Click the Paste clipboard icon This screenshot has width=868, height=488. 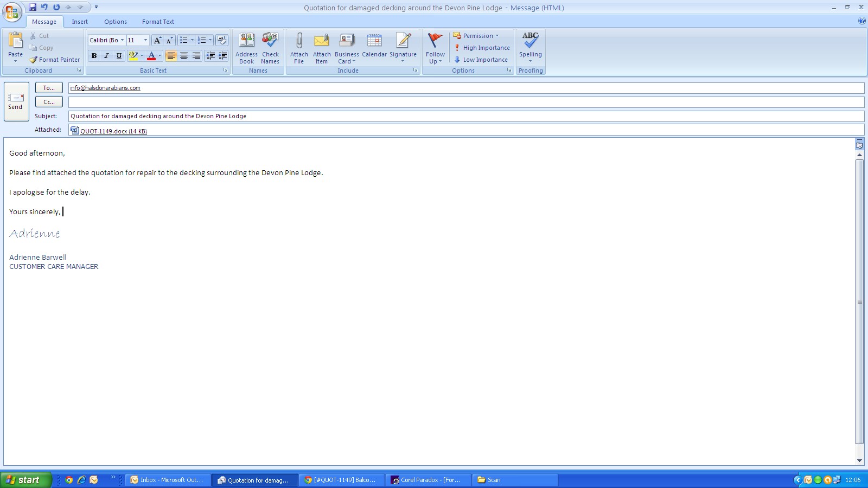[16, 41]
